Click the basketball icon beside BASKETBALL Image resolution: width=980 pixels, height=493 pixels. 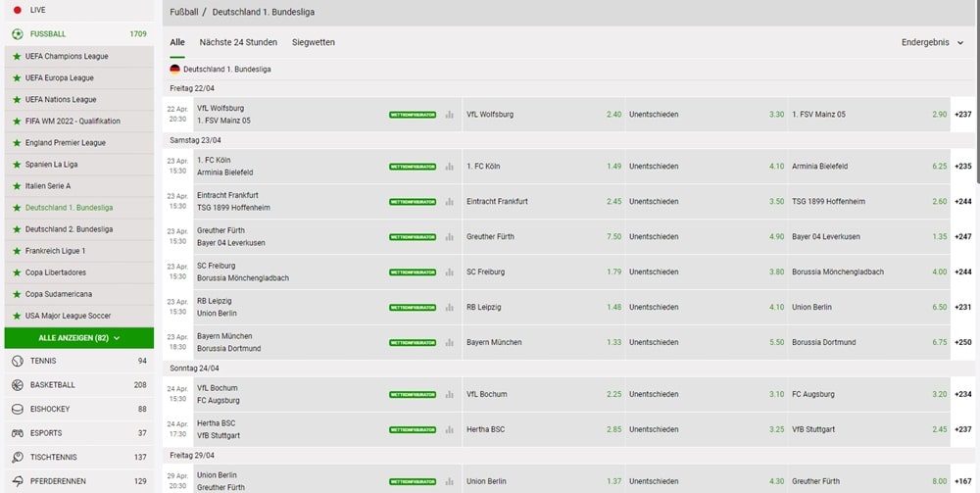[x=18, y=385]
